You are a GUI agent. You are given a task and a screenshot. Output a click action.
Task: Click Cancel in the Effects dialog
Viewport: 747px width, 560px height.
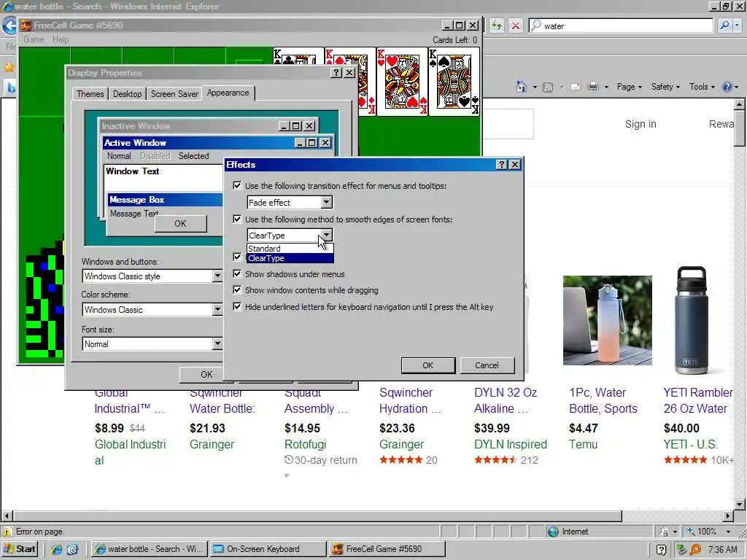[487, 365]
